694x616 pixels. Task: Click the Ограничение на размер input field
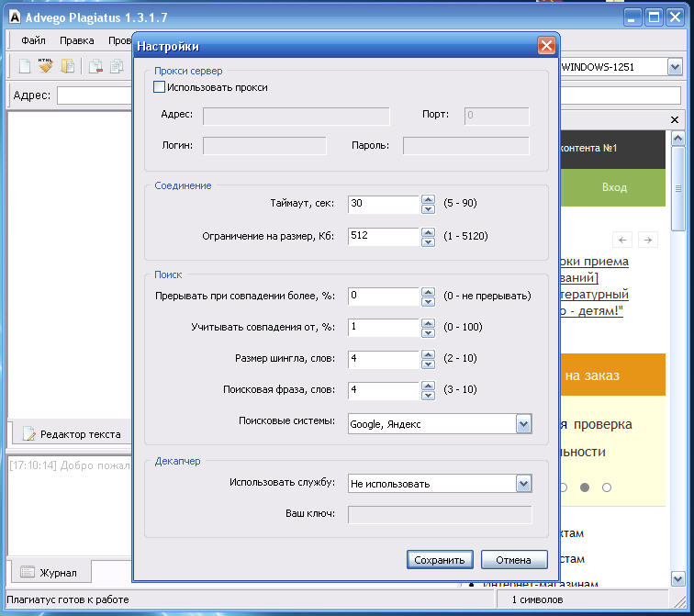[x=383, y=236]
